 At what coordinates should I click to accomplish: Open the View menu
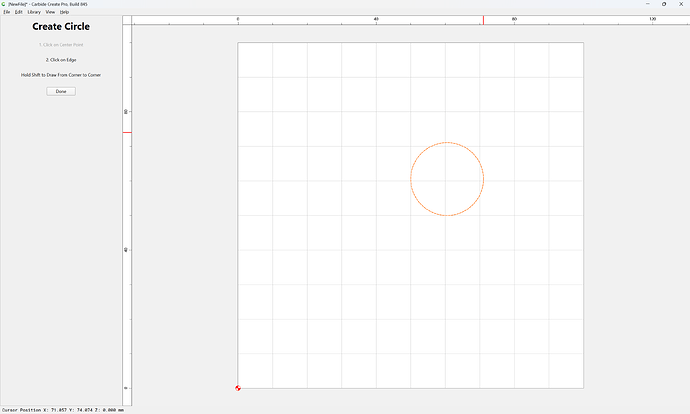(50, 12)
